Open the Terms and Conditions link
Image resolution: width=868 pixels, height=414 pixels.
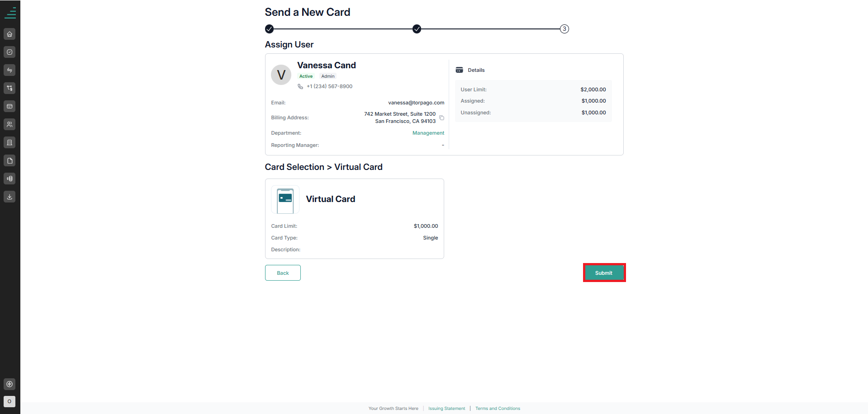click(x=498, y=409)
